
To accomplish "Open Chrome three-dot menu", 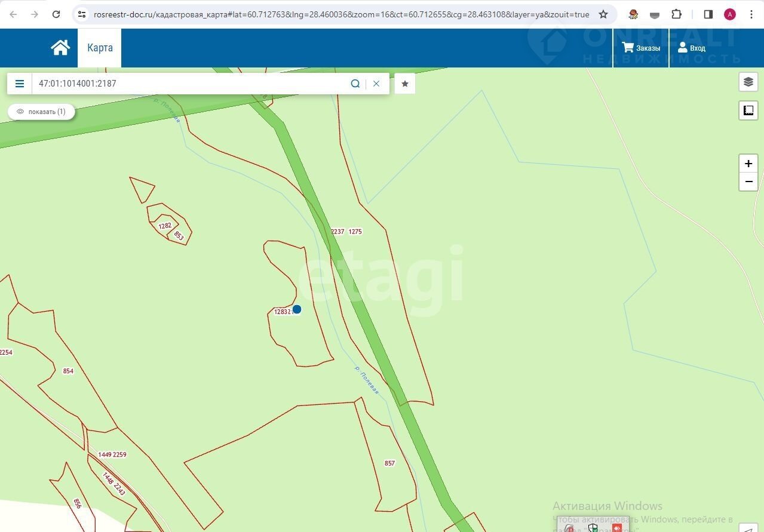I will tap(751, 14).
